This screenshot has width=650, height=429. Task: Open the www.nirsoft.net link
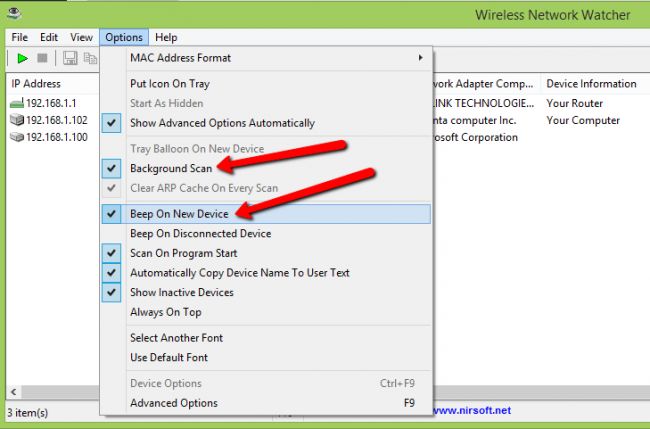(x=472, y=410)
